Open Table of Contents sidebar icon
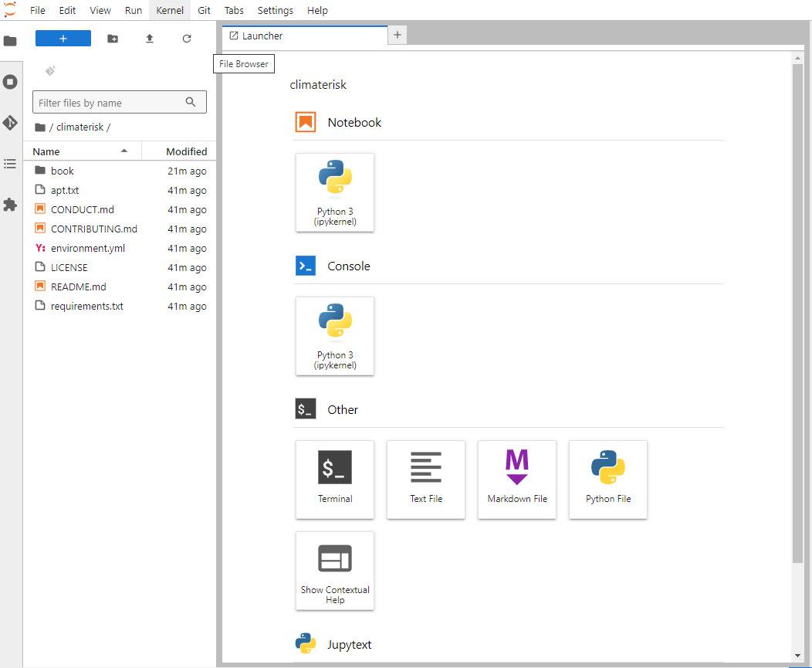812x668 pixels. pyautogui.click(x=10, y=164)
